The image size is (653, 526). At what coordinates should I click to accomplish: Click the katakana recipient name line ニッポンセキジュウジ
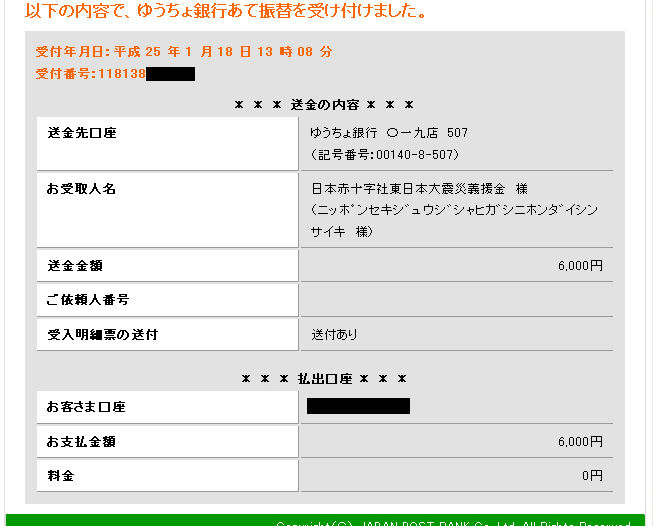click(454, 210)
